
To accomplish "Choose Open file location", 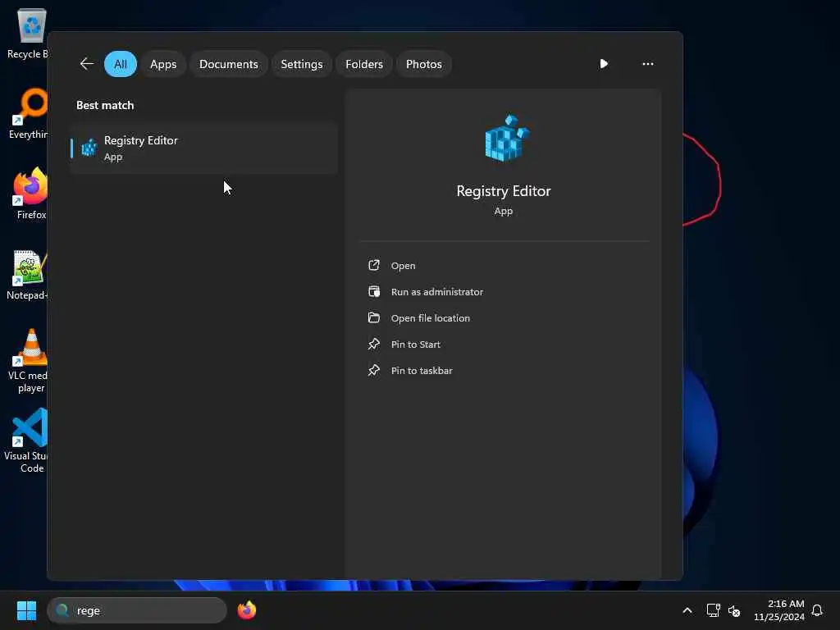I will click(x=430, y=318).
